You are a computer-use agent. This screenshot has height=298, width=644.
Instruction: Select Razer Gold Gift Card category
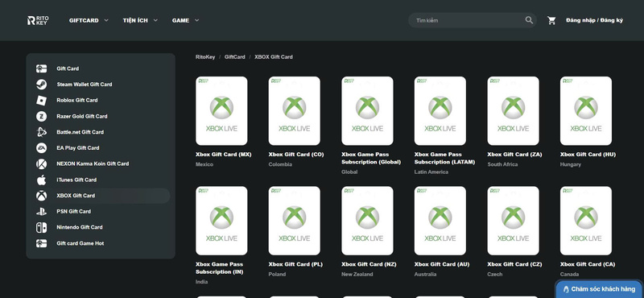click(x=82, y=116)
